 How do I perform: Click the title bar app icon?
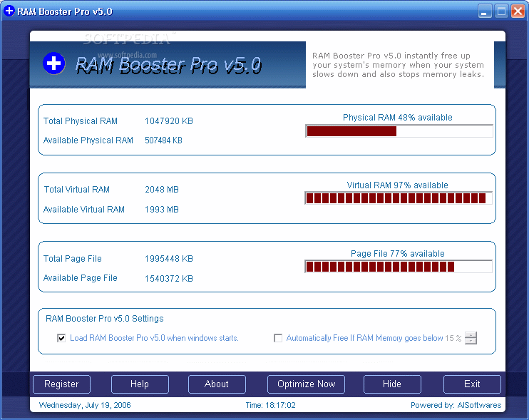click(x=9, y=11)
